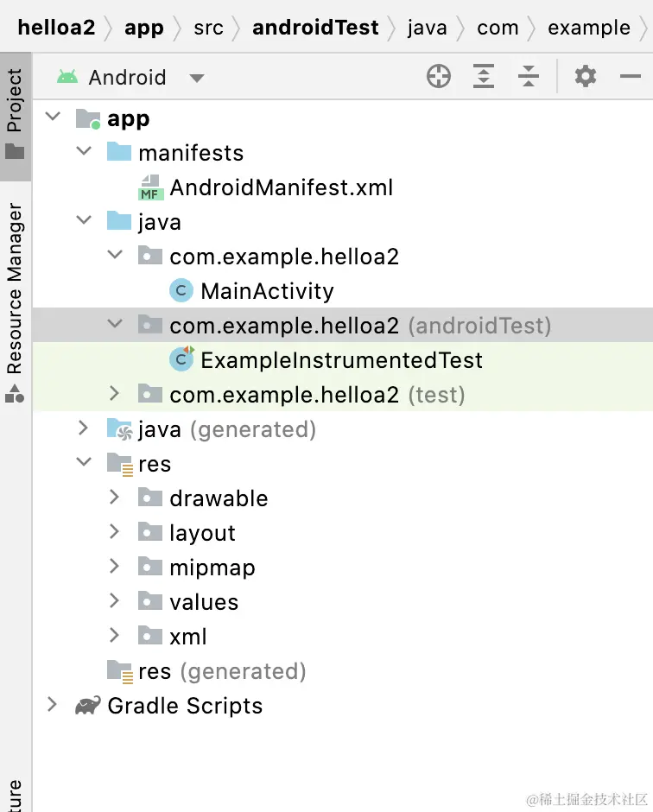Viewport: 653px width, 812px height.
Task: Click the drawable folder icon
Action: (150, 498)
